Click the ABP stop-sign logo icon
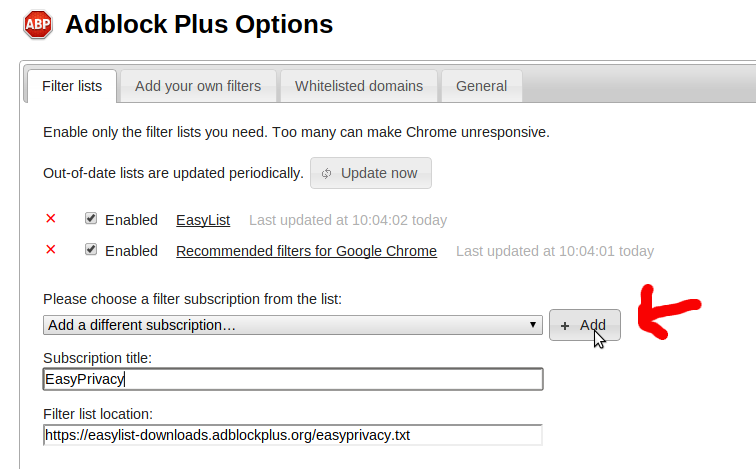Viewport: 756px width, 469px height. tap(38, 24)
